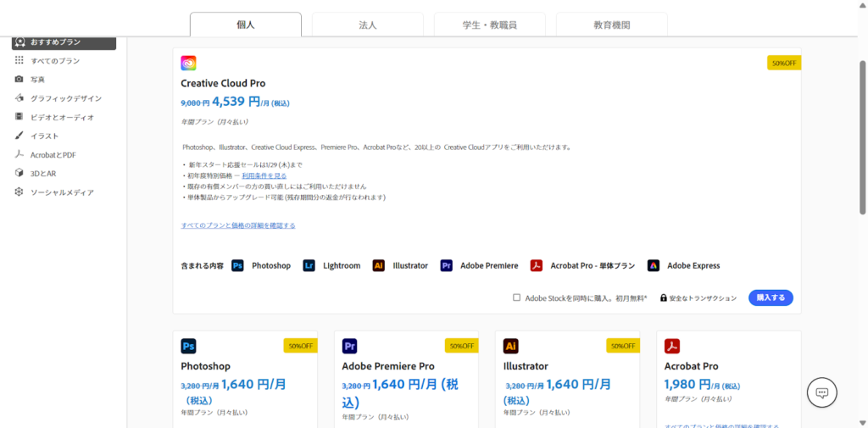Viewport: 868px width, 428px height.
Task: Choose グラフィックデザイン category in sidebar
Action: tap(65, 98)
